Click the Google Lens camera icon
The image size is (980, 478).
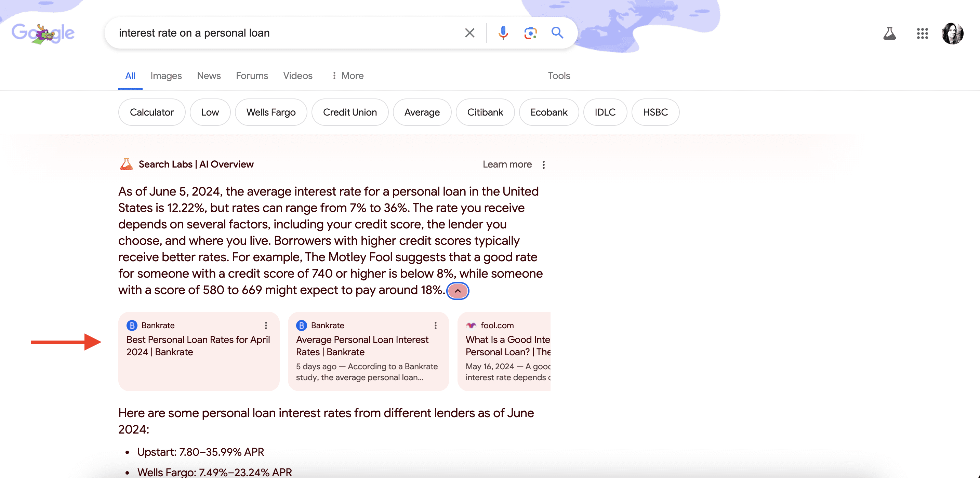pos(530,33)
